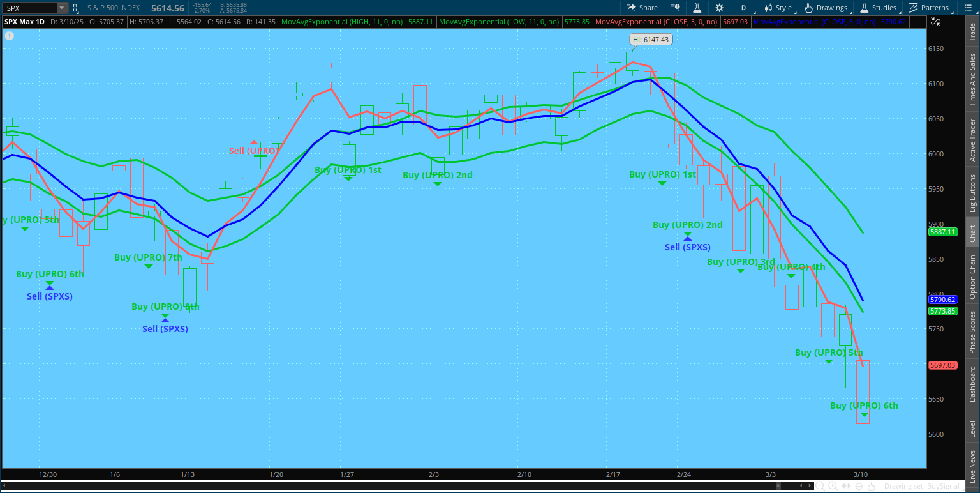Viewport: 980px width, 493px height.
Task: Click the 5887.11 green price axis tag
Action: [x=942, y=232]
